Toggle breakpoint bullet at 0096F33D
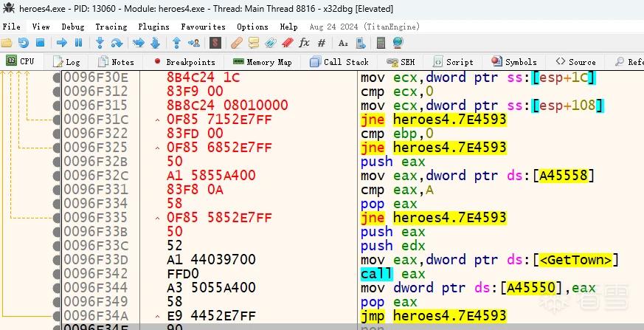 57,260
